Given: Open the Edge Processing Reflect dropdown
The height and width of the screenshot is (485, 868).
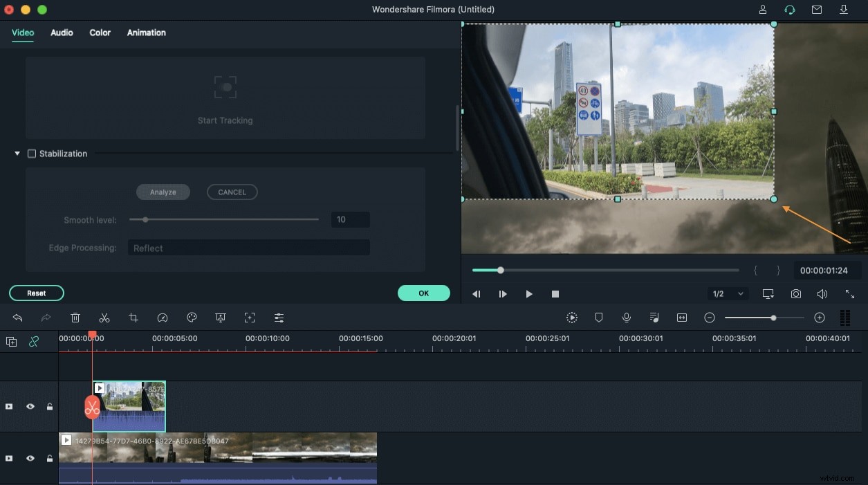Looking at the screenshot, I should (249, 247).
